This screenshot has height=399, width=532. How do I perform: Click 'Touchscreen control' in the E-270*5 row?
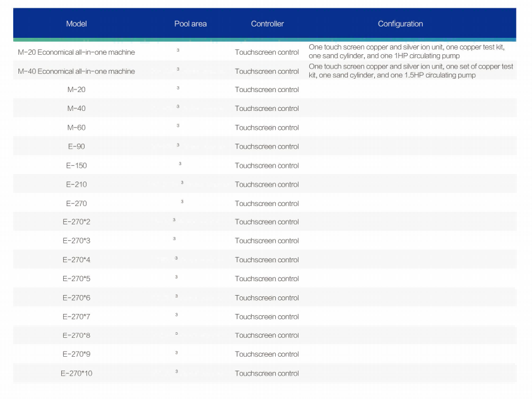[x=267, y=279]
